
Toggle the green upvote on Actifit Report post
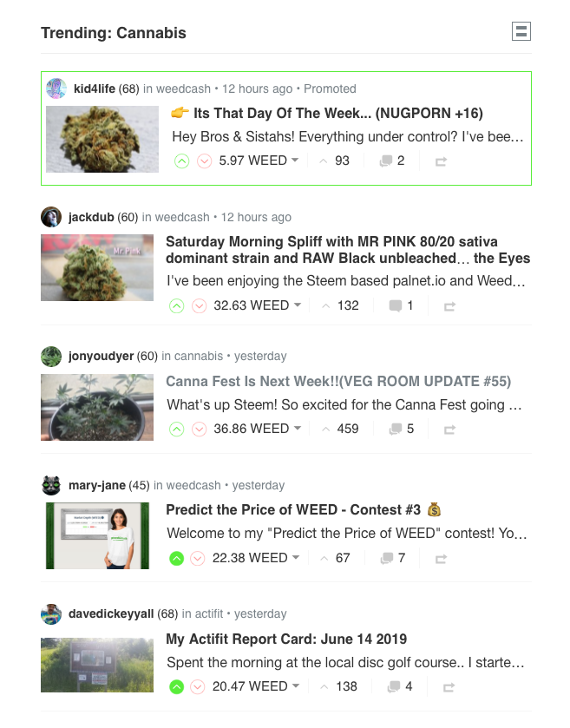click(x=176, y=686)
